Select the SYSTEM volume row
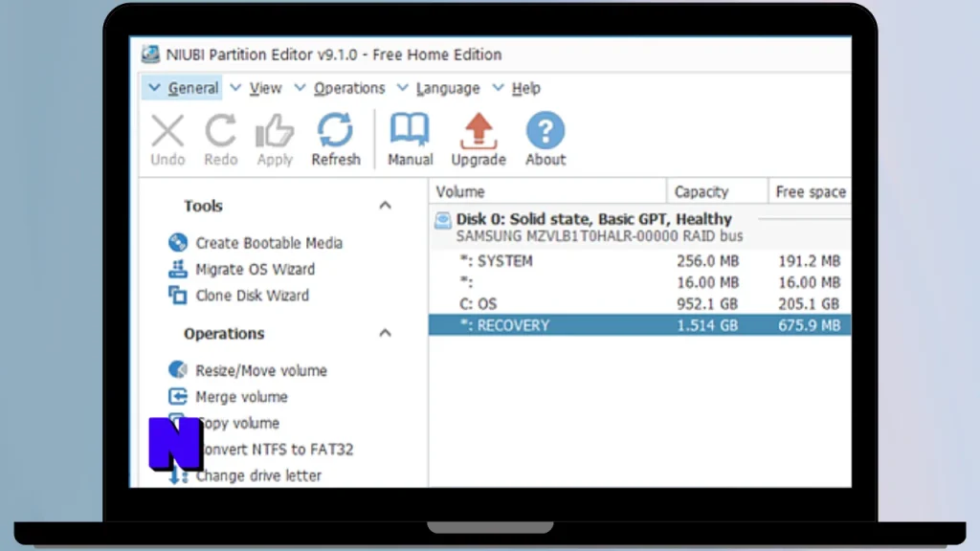The height and width of the screenshot is (551, 980). [x=640, y=261]
